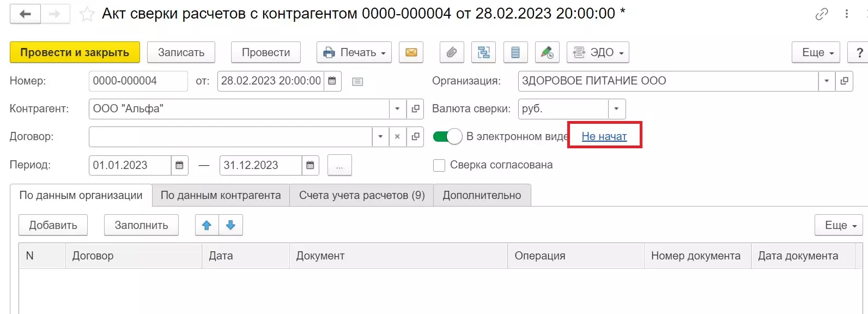Click the Операция column header
This screenshot has height=314, width=868.
[x=576, y=256]
